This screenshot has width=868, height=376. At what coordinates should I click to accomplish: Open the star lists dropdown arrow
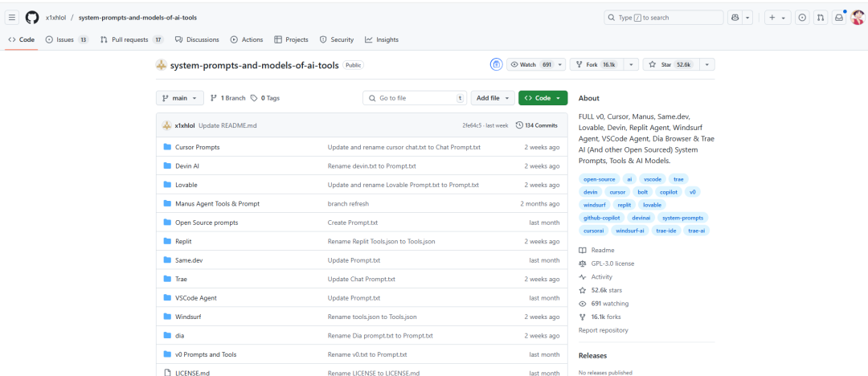pyautogui.click(x=706, y=64)
